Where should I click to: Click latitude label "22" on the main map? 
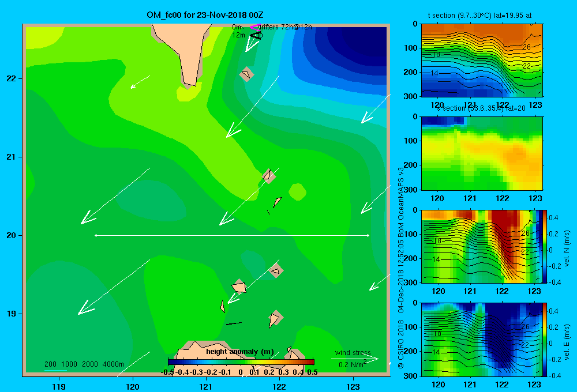(x=11, y=79)
